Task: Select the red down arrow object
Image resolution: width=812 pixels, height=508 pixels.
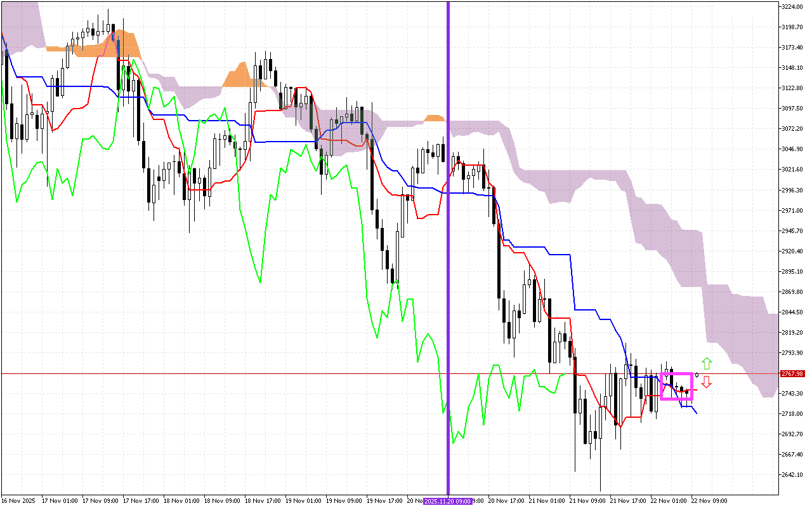Action: [x=707, y=384]
